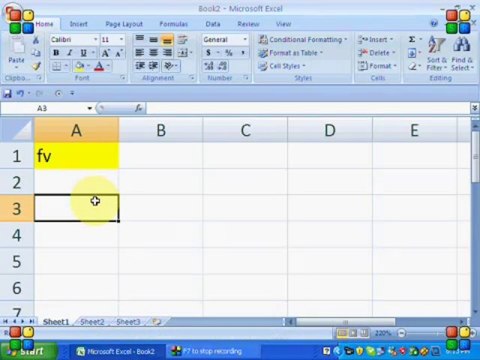
Task: Open Cell Styles gallery
Action: click(x=282, y=66)
